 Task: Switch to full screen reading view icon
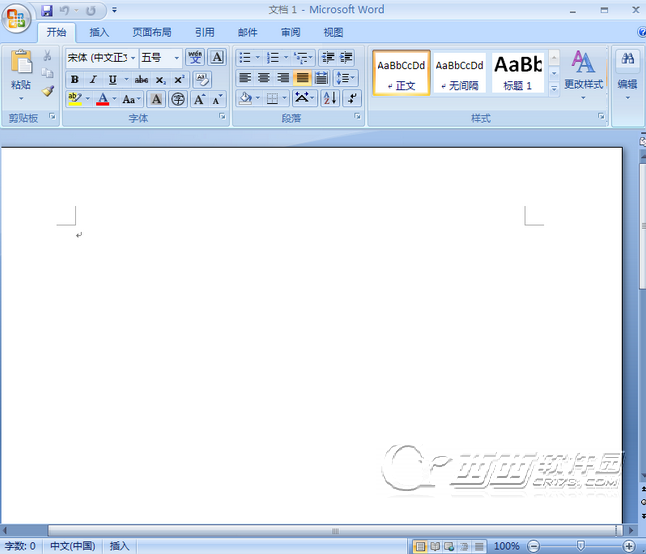(x=435, y=547)
